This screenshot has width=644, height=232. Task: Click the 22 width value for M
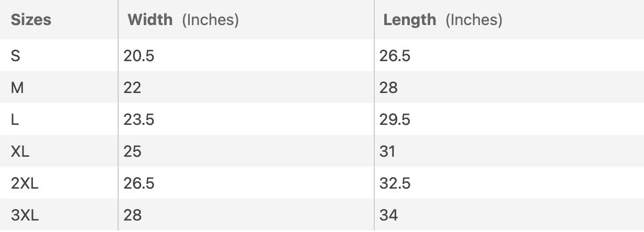(x=132, y=88)
